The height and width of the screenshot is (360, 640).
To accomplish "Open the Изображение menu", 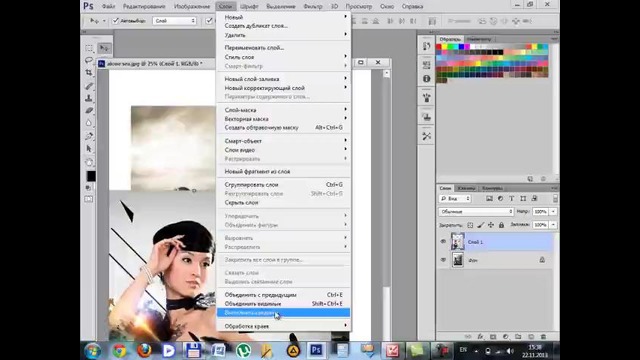I will tap(192, 7).
